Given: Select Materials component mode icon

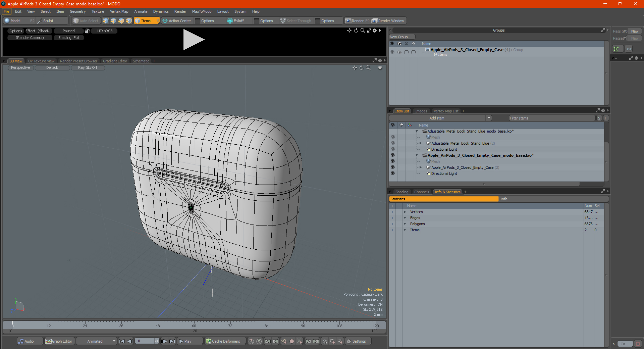Looking at the screenshot, I should click(129, 21).
